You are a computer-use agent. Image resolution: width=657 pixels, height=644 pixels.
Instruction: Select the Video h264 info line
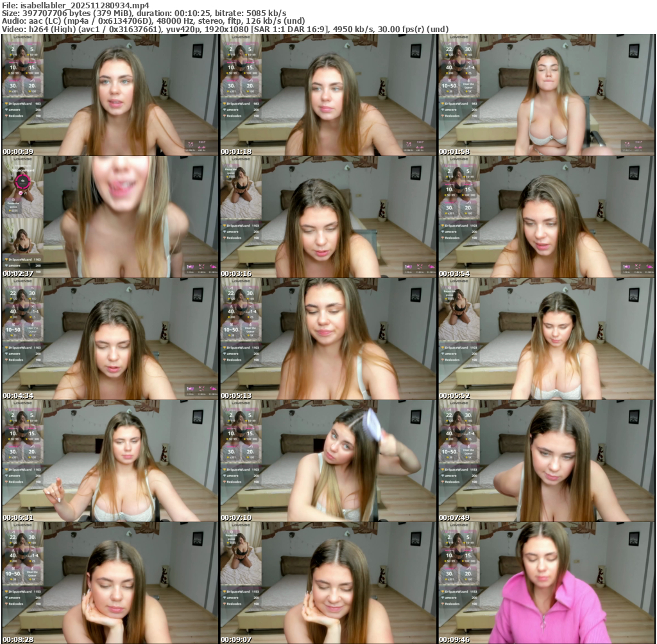click(225, 30)
